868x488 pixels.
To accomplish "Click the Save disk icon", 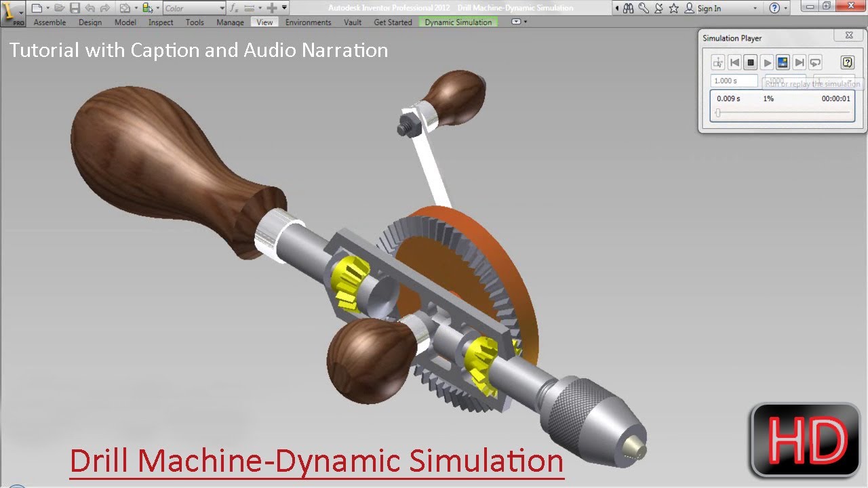I will 75,8.
